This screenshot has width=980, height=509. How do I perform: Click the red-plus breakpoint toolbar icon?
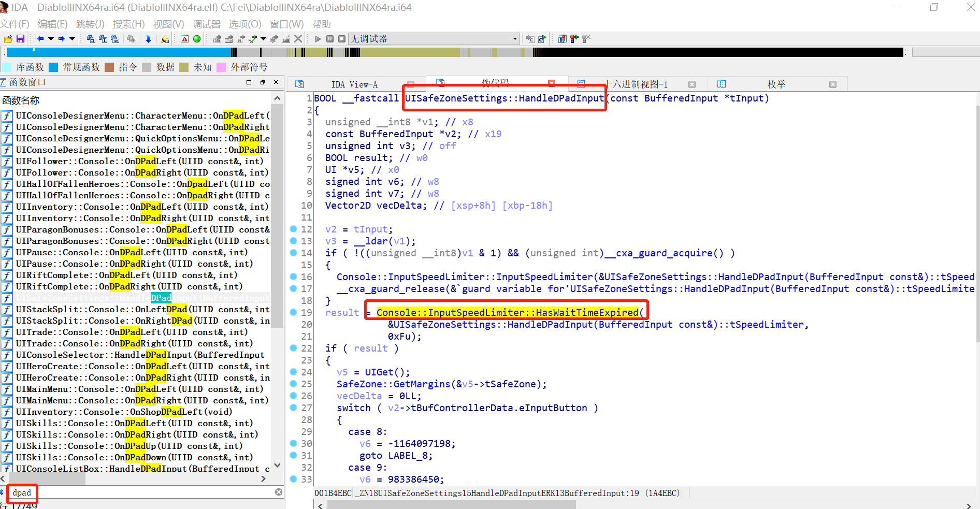click(574, 39)
